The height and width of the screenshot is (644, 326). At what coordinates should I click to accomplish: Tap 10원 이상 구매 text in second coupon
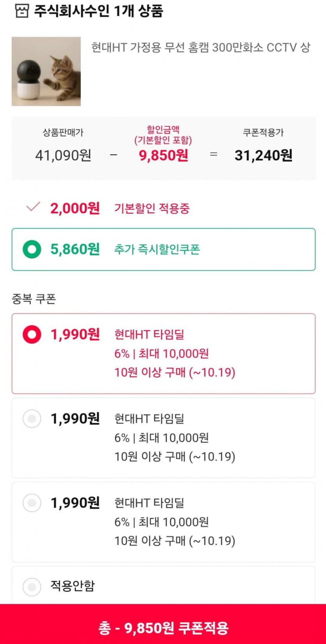pyautogui.click(x=175, y=456)
